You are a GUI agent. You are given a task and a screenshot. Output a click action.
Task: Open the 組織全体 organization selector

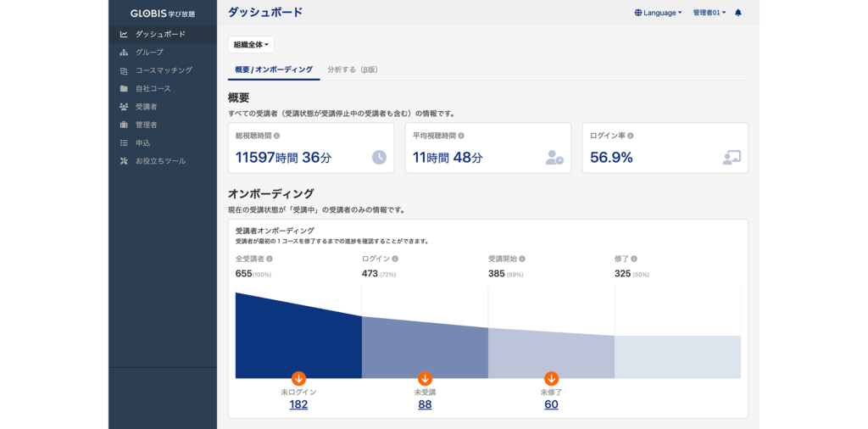click(251, 45)
